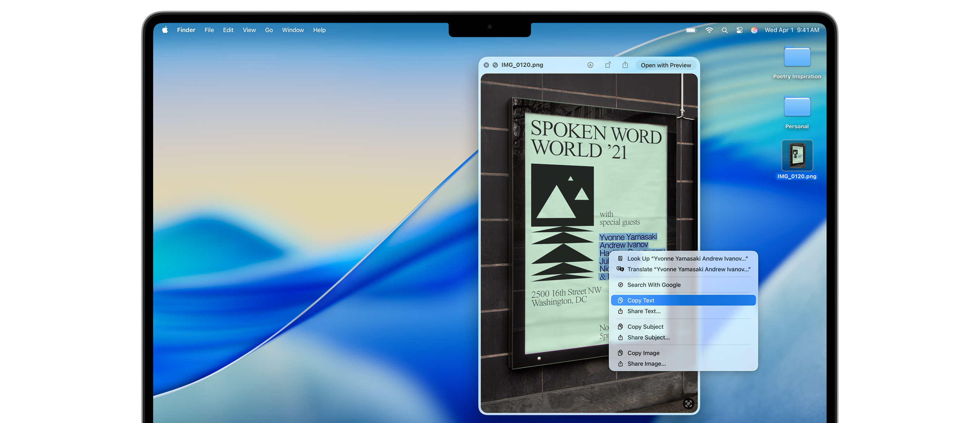Open the View menu in menu bar
Screen dimensions: 980x423
[x=249, y=30]
